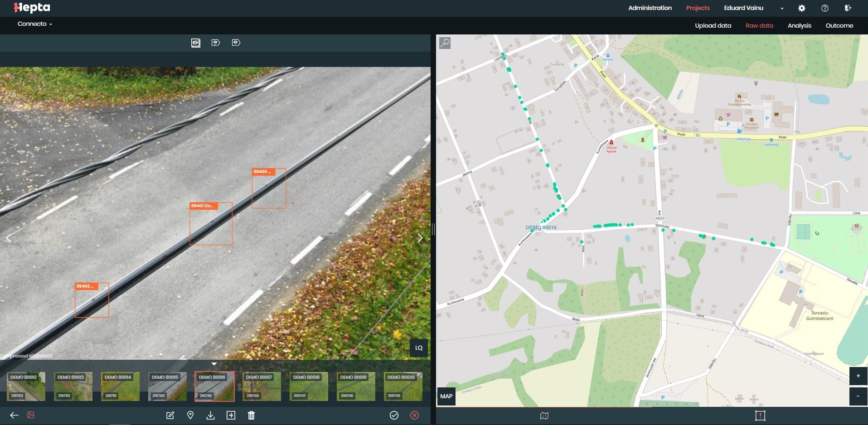Screen dimensions: 868x425
Task: Delete image with the trash icon
Action: coord(251,415)
